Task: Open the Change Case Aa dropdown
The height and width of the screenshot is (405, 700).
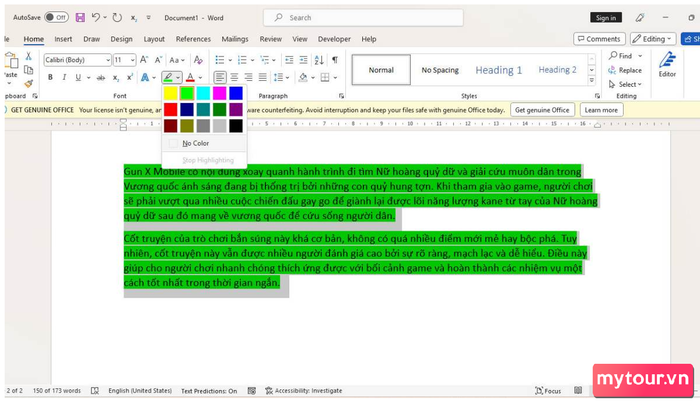Action: point(177,60)
